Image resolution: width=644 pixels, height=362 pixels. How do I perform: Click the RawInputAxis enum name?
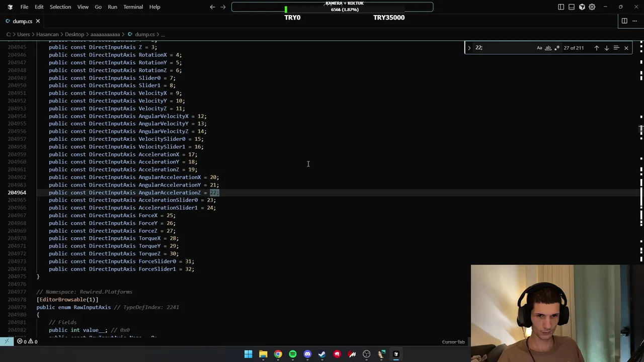point(92,307)
